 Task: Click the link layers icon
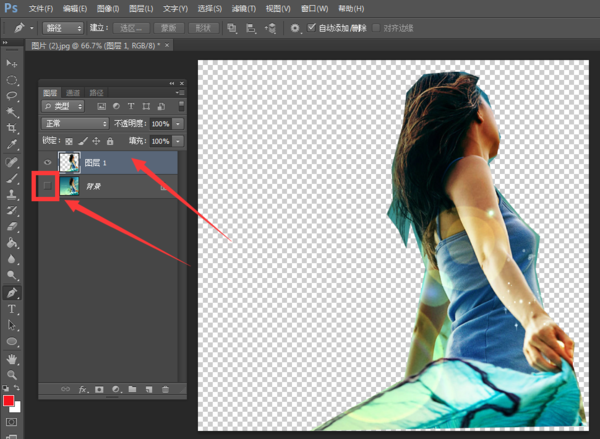coord(65,389)
